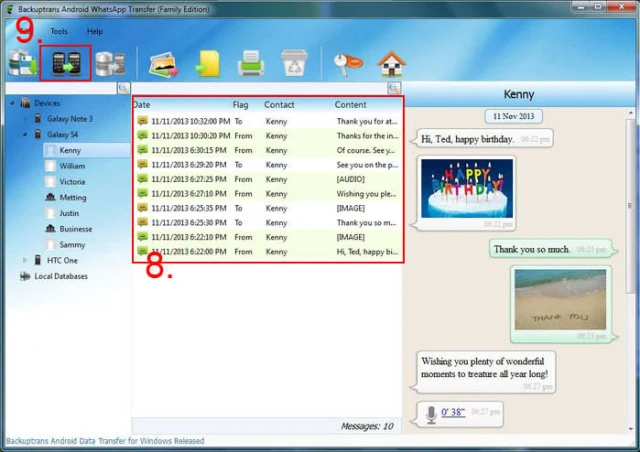The height and width of the screenshot is (452, 640).
Task: Select the HTC One device
Action: [62, 260]
